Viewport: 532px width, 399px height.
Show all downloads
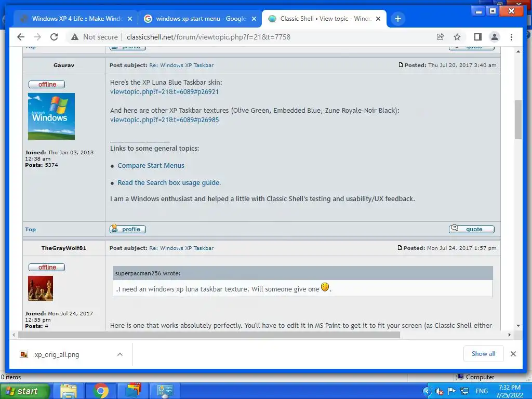484,354
